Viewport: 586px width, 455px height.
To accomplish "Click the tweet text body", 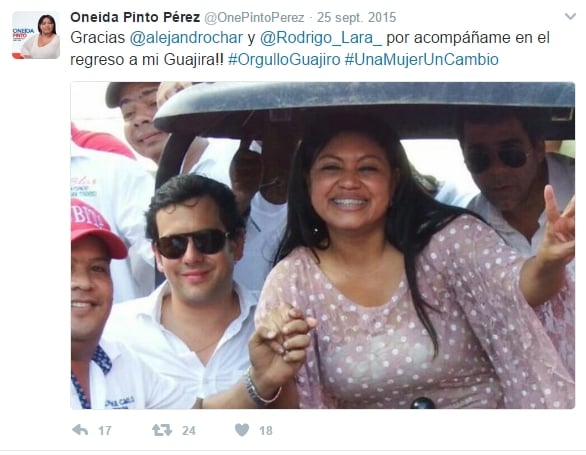I will pos(310,49).
